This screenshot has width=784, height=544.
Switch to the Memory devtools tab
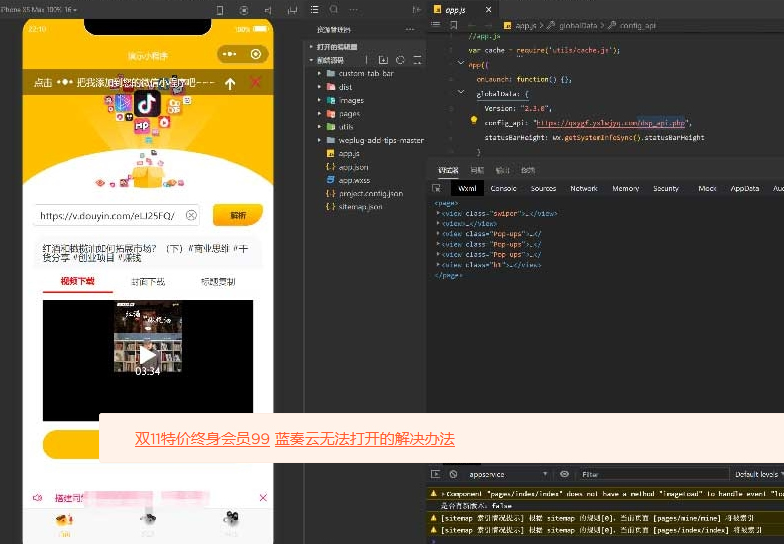(x=626, y=188)
